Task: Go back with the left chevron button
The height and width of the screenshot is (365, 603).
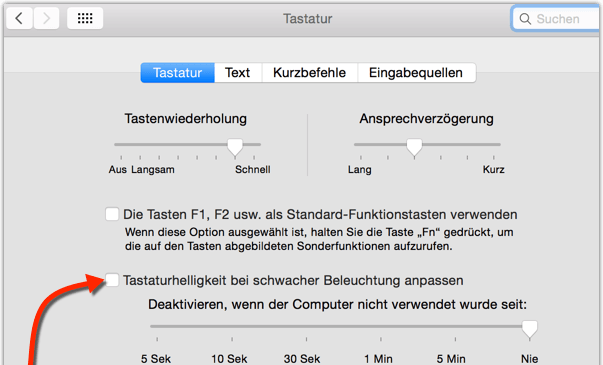Action: point(19,18)
